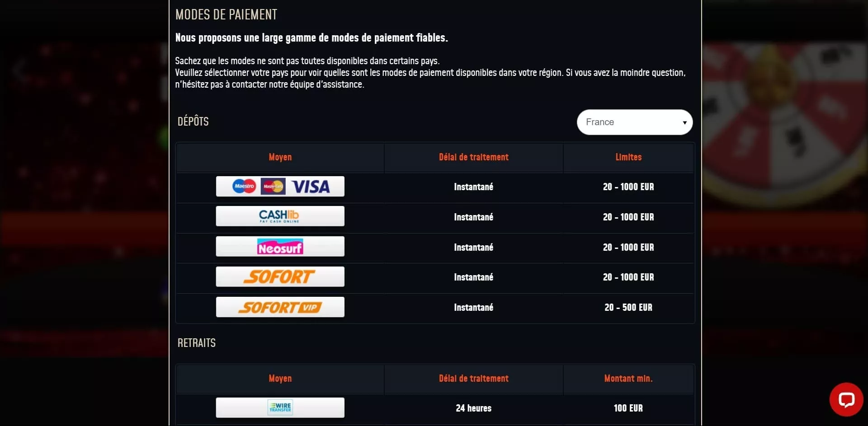Image resolution: width=868 pixels, height=426 pixels.
Task: Click the DÉPÔTS section heading
Action: coord(193,122)
